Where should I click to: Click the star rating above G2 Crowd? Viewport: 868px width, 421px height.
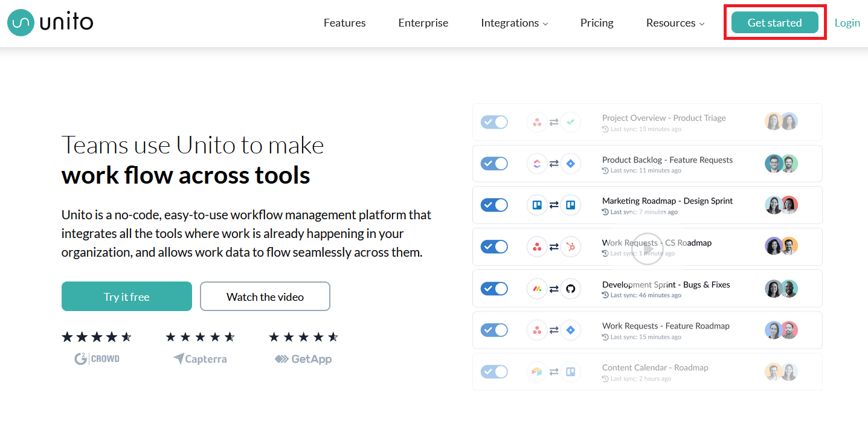pos(97,336)
